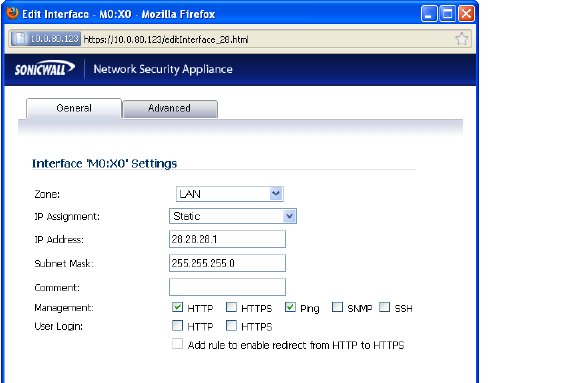Click the site identity page icon

(20, 39)
